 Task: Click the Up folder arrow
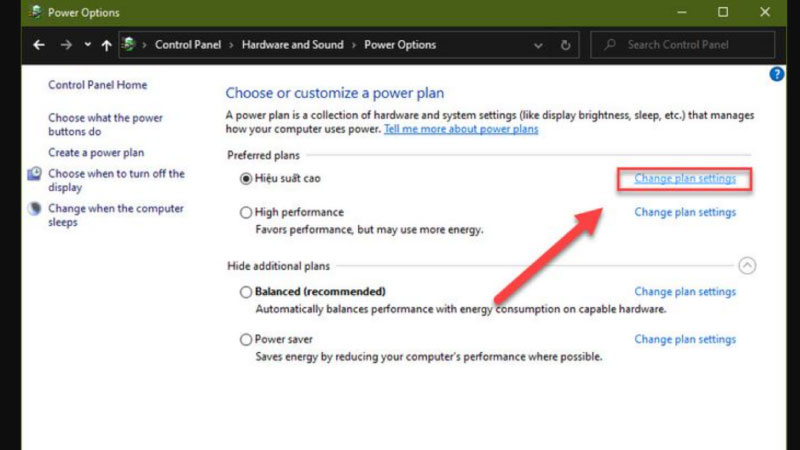point(106,45)
